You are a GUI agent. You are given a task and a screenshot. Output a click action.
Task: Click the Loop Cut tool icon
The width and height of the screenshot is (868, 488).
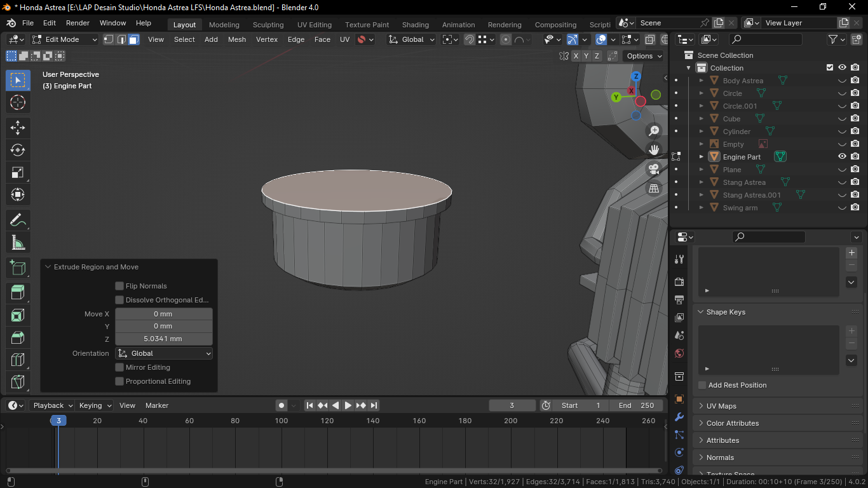18,360
